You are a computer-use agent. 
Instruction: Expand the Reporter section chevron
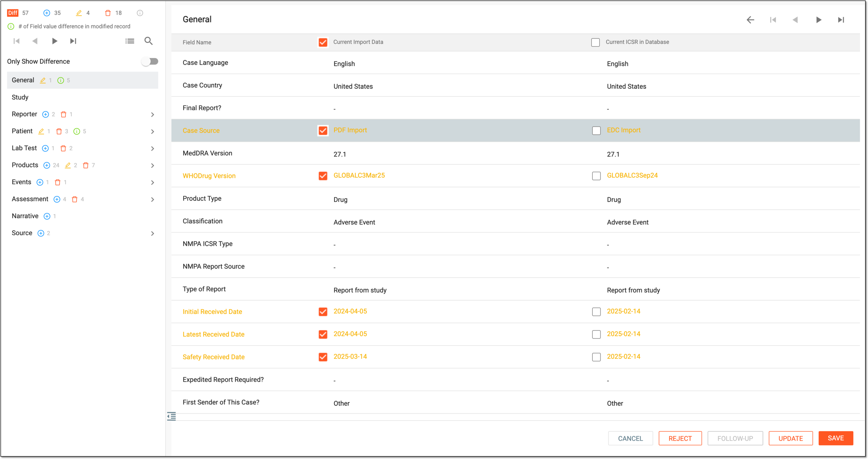click(152, 114)
